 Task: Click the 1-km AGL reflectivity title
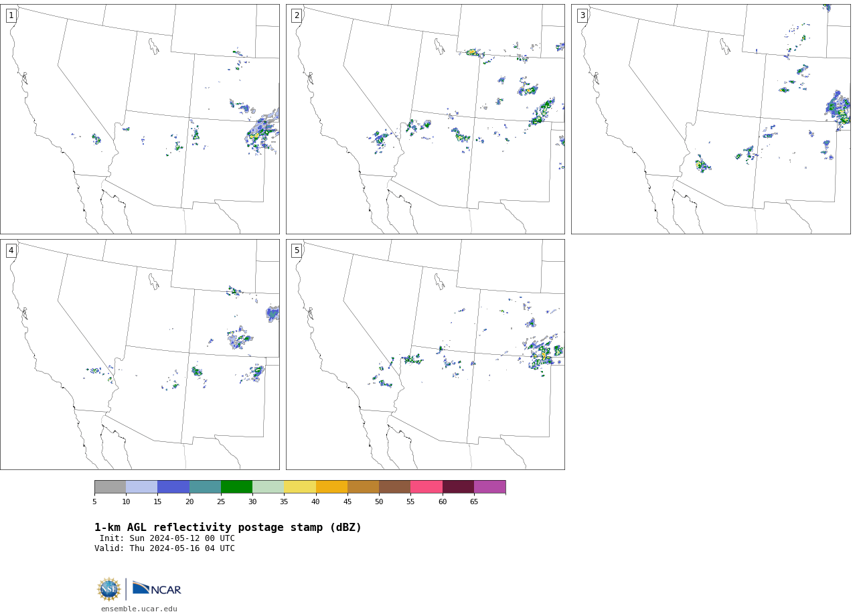(228, 528)
